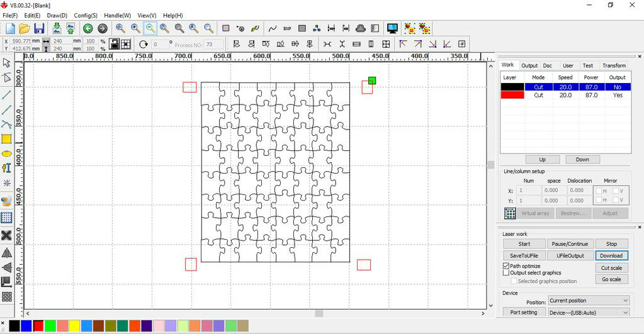Click the black X delete tool

pyautogui.click(x=6, y=235)
